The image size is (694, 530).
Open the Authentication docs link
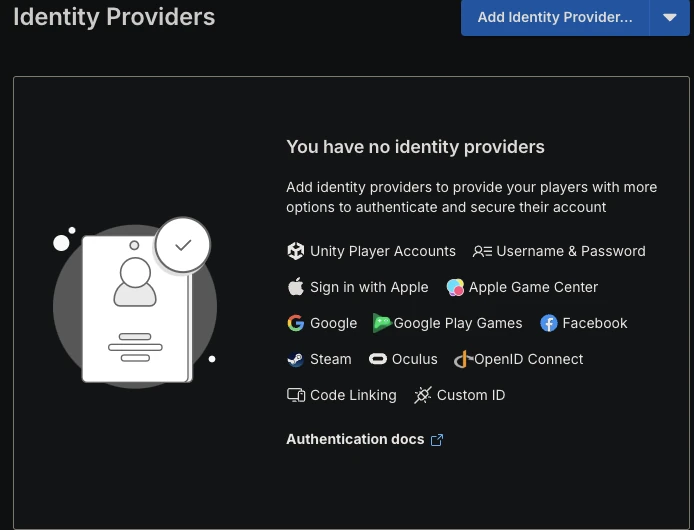(355, 439)
